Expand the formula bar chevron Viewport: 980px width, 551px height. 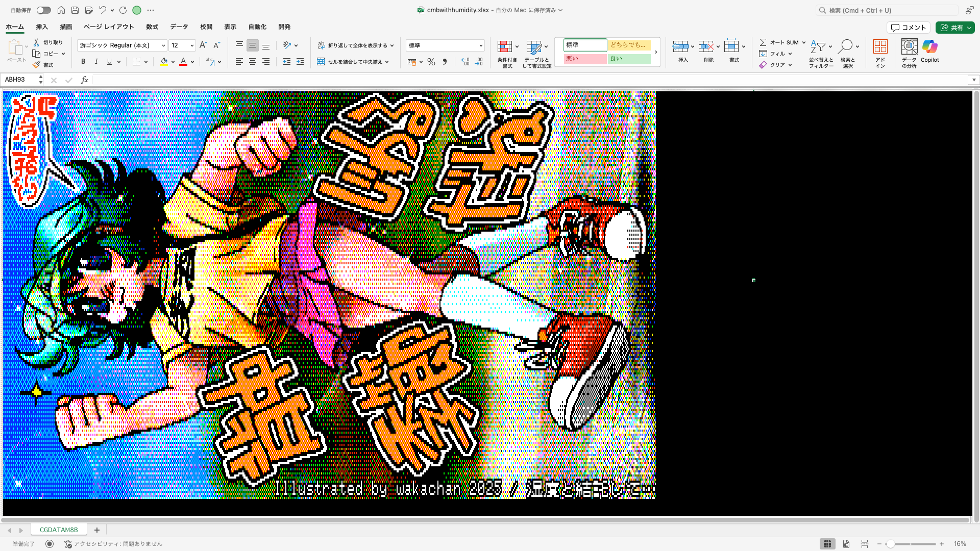click(x=974, y=80)
